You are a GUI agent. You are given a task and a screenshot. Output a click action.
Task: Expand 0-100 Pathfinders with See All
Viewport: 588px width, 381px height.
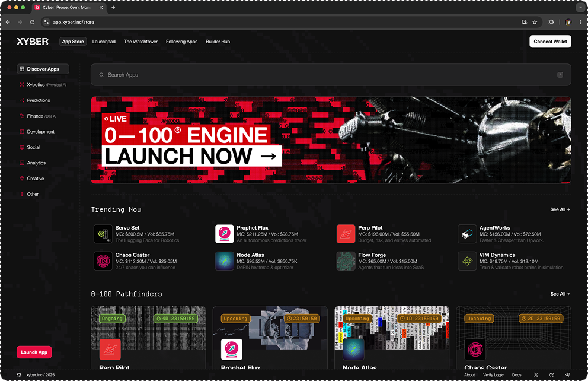(x=560, y=294)
